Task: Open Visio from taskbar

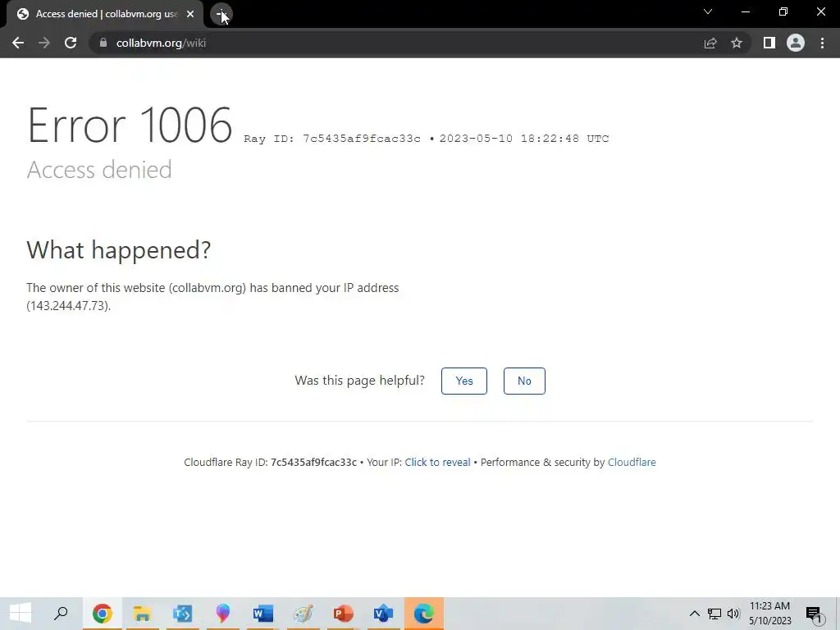Action: [x=384, y=614]
